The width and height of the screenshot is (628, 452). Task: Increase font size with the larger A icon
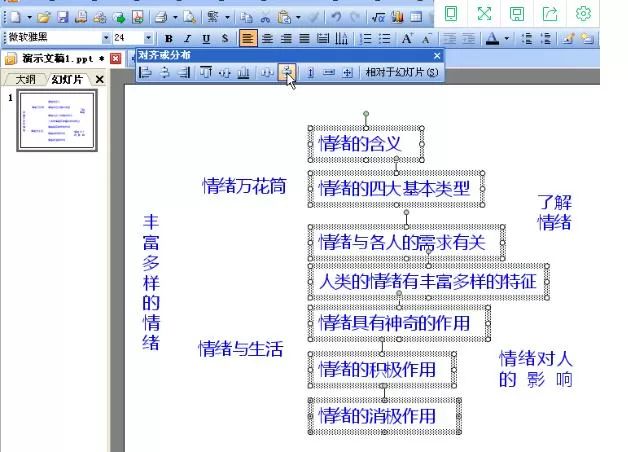(x=407, y=38)
